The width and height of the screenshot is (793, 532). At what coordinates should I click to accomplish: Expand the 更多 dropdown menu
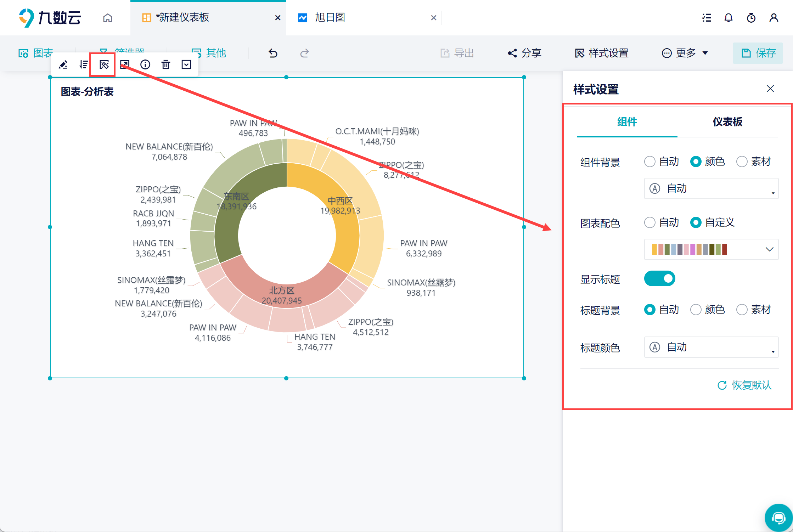[685, 53]
